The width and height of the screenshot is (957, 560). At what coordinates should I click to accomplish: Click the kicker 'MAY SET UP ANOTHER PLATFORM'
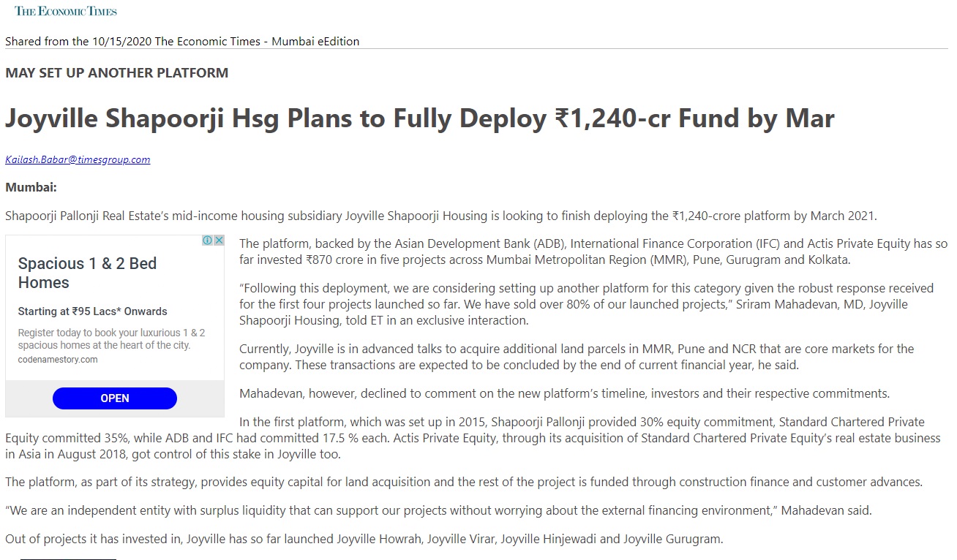coord(116,72)
